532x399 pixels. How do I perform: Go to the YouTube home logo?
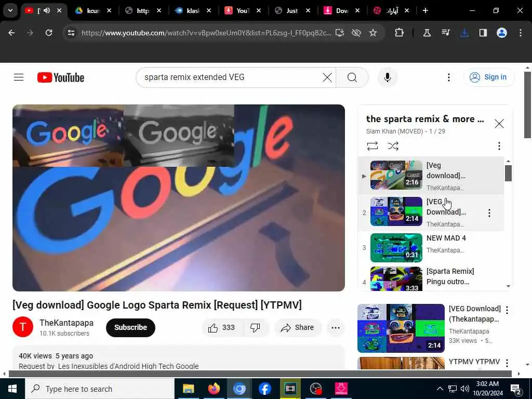click(x=61, y=78)
